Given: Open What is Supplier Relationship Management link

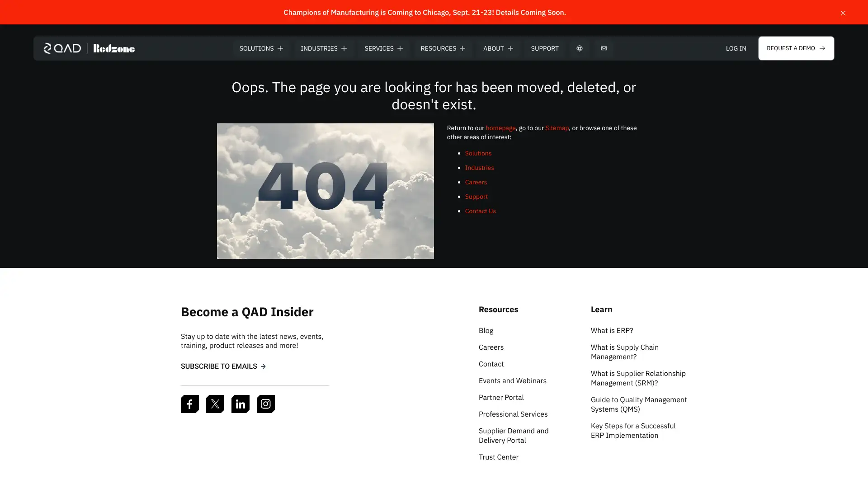Looking at the screenshot, I should (638, 378).
